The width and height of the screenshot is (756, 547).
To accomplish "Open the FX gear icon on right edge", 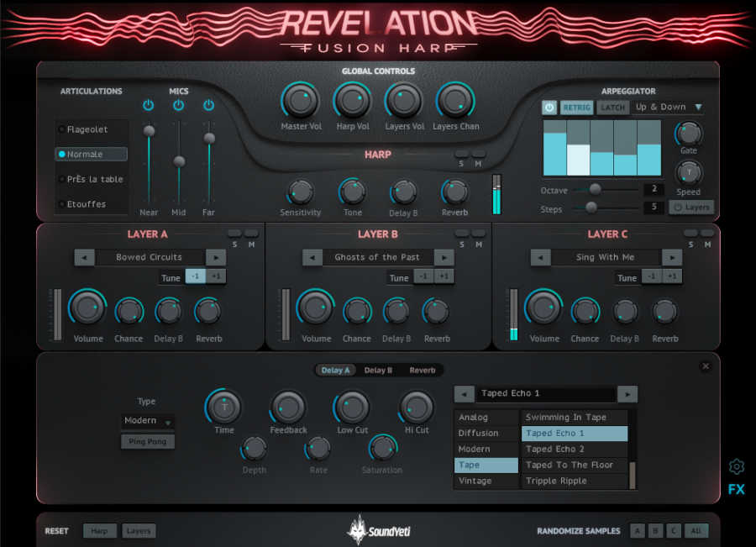I will tap(737, 466).
